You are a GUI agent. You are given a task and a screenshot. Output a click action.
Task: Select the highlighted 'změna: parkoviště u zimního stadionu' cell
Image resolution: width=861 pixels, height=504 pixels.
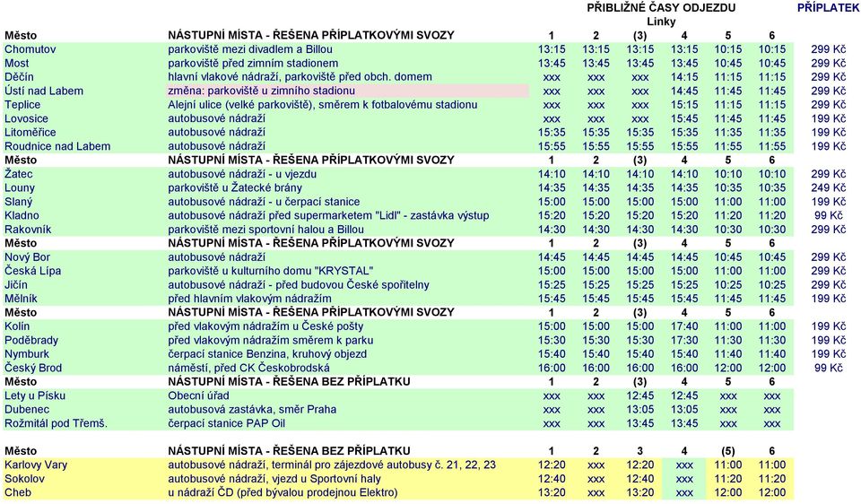coord(348,91)
